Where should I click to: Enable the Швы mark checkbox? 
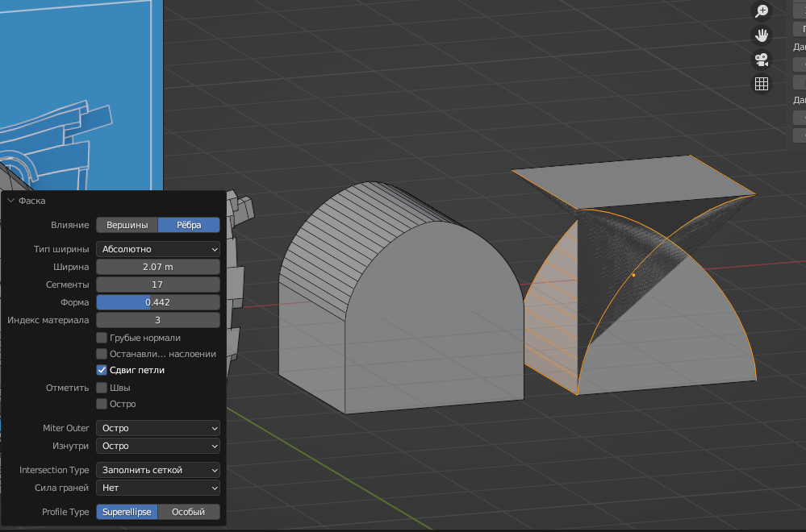click(102, 388)
